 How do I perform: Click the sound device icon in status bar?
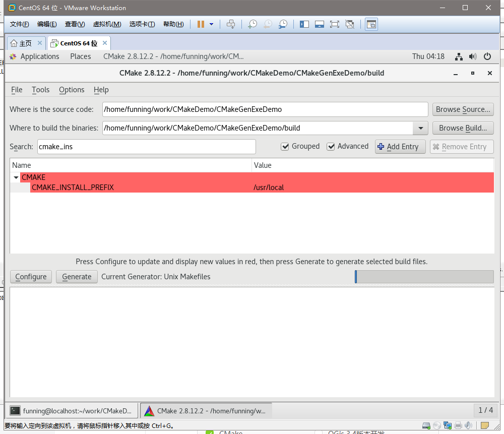coord(467,425)
